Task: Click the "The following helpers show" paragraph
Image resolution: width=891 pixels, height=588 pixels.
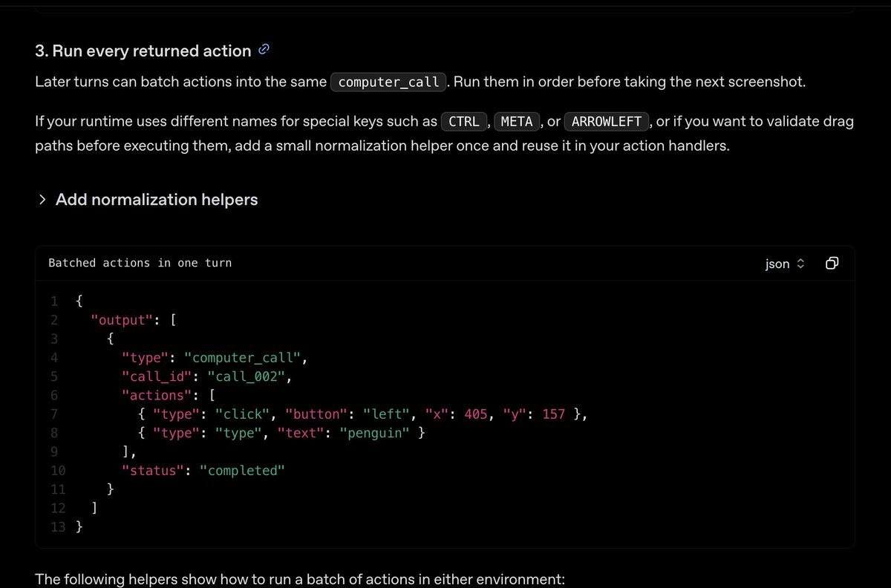Action: point(299,578)
